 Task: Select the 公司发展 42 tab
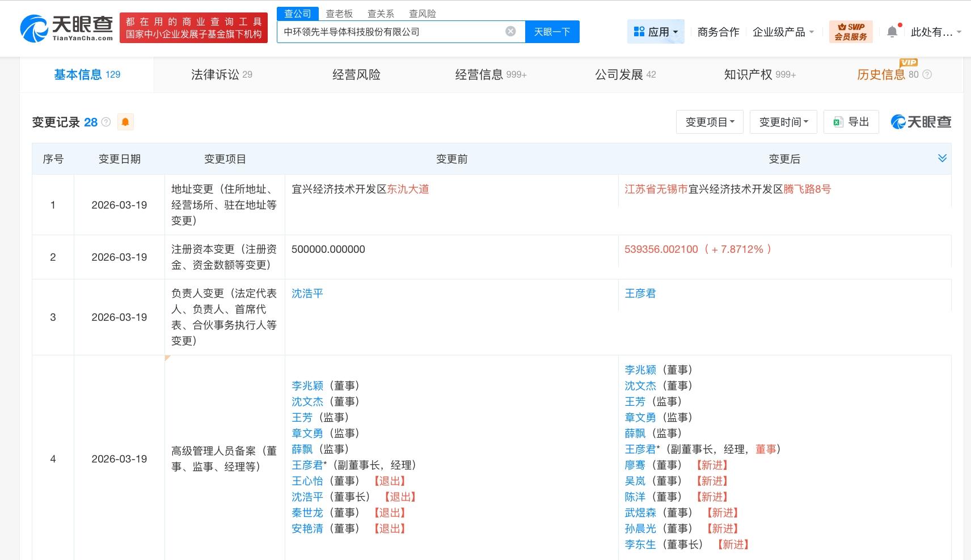pos(625,74)
